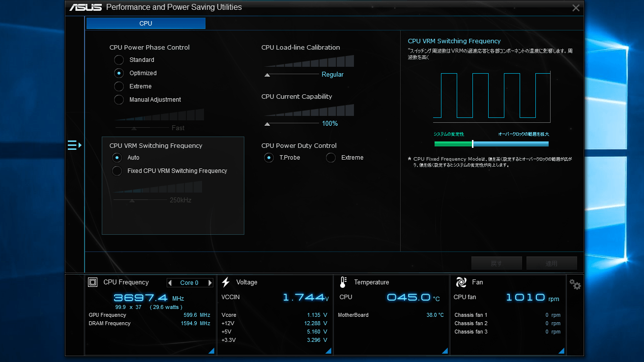This screenshot has width=644, height=362.
Task: Click the VCCIN 1.744 V value
Action: pos(303,298)
